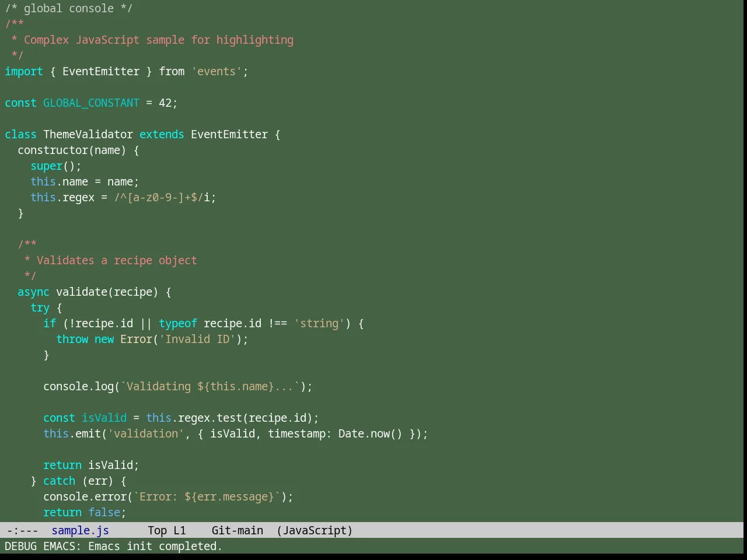The width and height of the screenshot is (747, 560).
Task: Click the 'throw' keyword
Action: click(72, 339)
